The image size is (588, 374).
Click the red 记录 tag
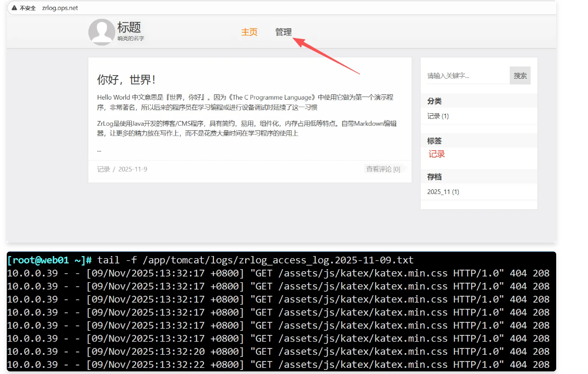(x=437, y=154)
